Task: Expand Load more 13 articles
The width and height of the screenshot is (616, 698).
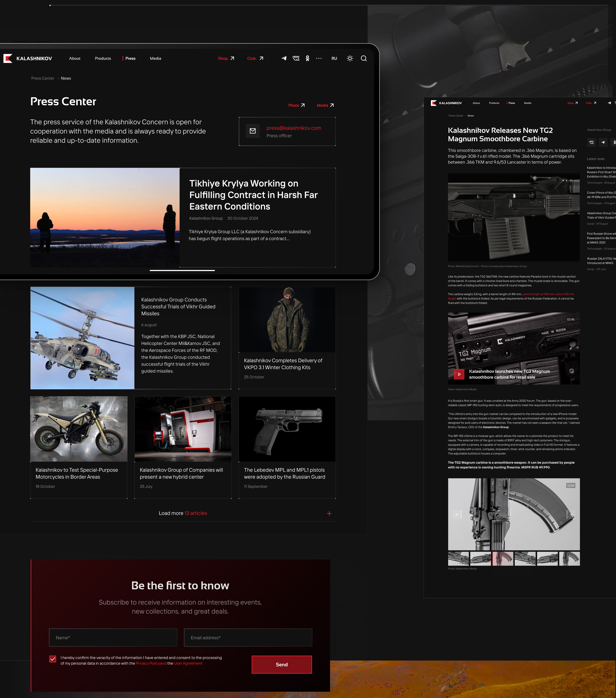Action: coord(183,513)
